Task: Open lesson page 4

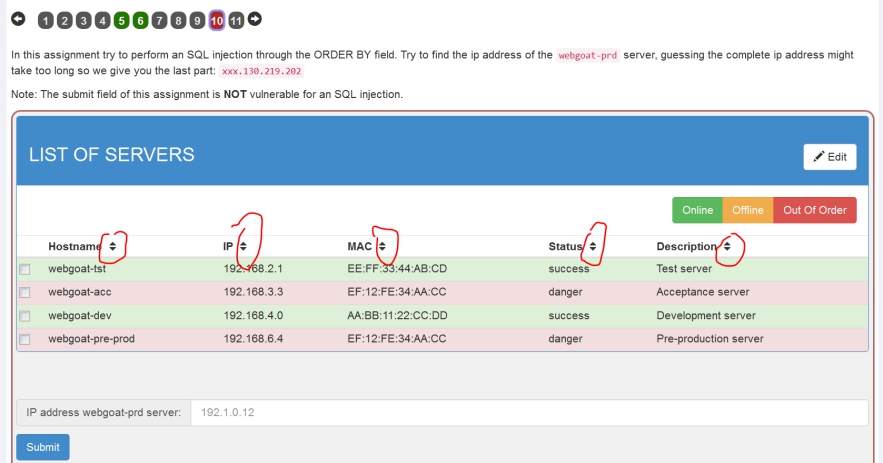Action: click(102, 21)
